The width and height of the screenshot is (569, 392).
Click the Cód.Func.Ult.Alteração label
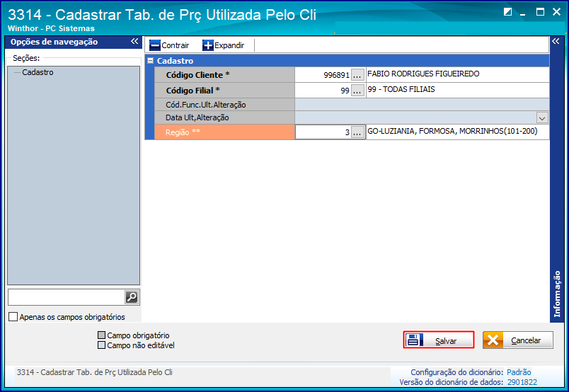[206, 105]
